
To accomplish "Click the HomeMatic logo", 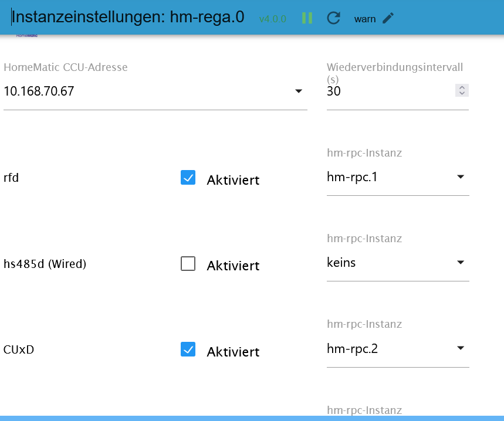I will point(27,36).
